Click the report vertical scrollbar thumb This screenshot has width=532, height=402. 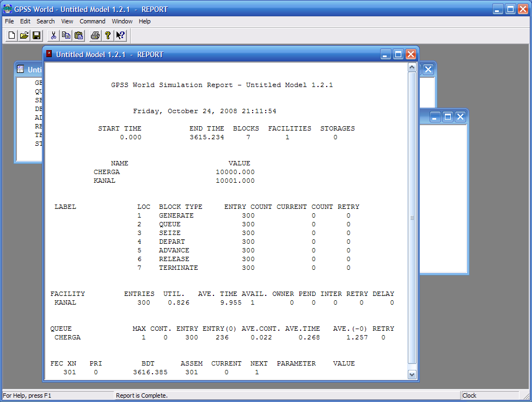point(412,218)
